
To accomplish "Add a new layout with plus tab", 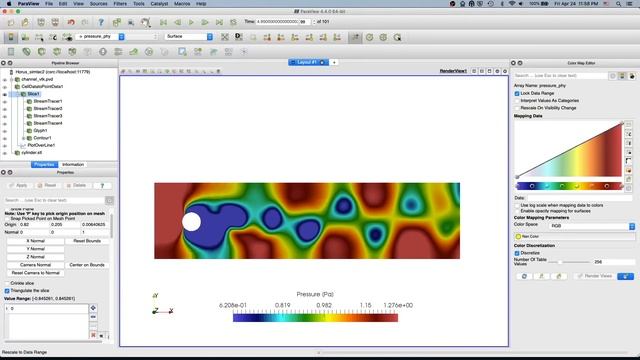I will (x=334, y=62).
